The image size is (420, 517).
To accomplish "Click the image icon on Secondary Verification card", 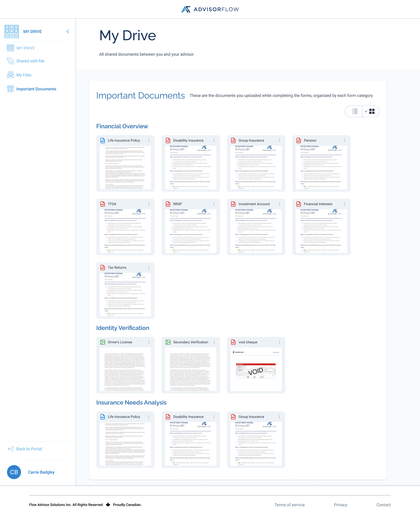I will point(168,342).
